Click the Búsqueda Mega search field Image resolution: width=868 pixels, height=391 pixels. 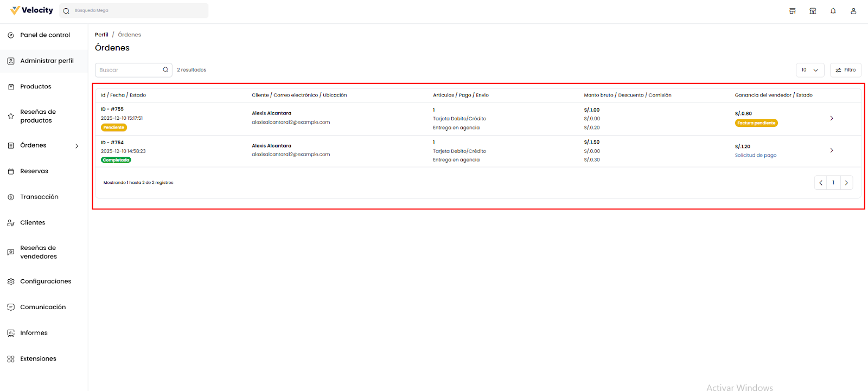click(x=138, y=10)
